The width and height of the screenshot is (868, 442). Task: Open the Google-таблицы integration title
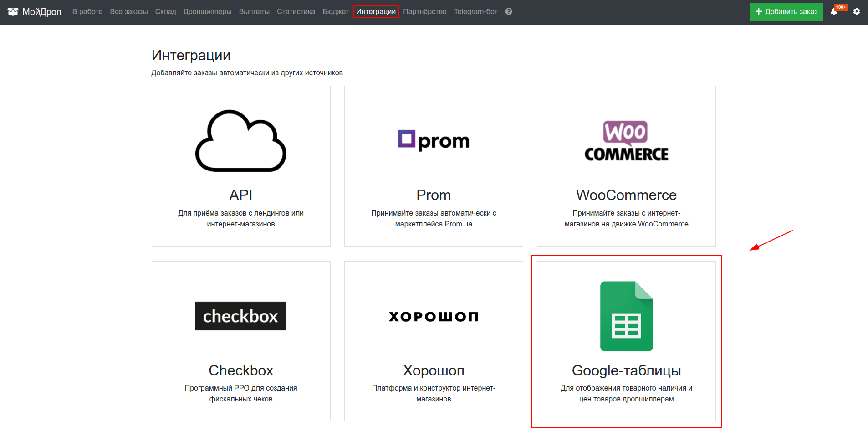pos(626,370)
